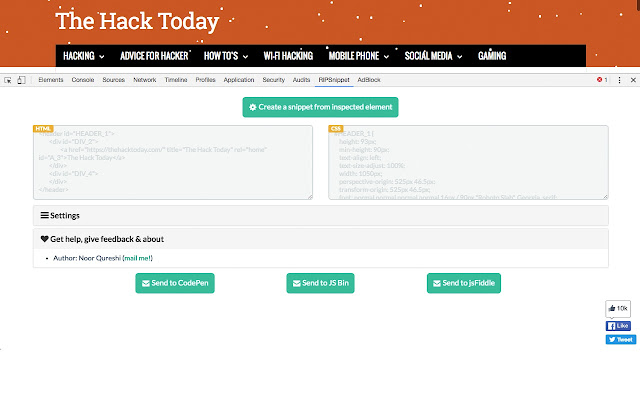
Task: Open the AdBlock tab
Action: [369, 80]
